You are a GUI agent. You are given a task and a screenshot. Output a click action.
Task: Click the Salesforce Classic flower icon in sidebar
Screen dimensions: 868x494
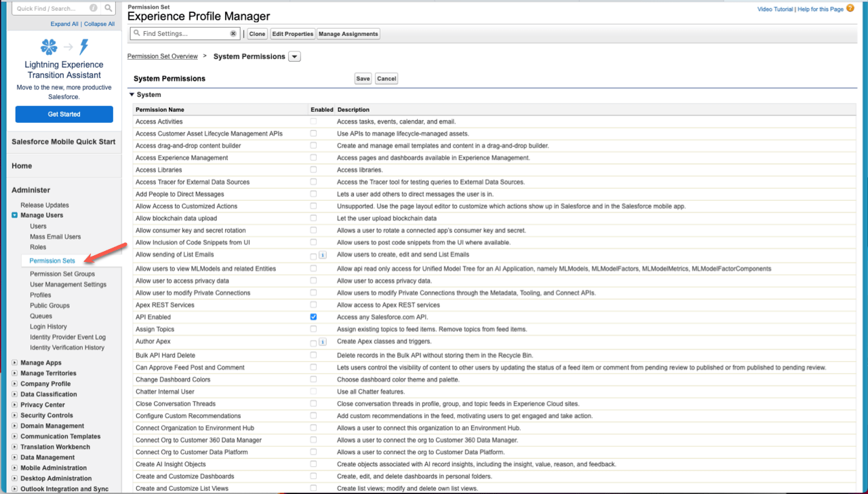pos(50,47)
